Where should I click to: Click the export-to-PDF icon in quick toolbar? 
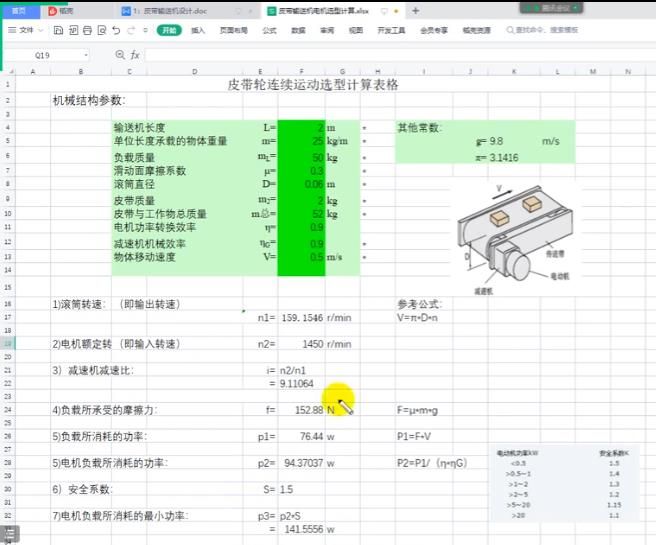(x=73, y=30)
